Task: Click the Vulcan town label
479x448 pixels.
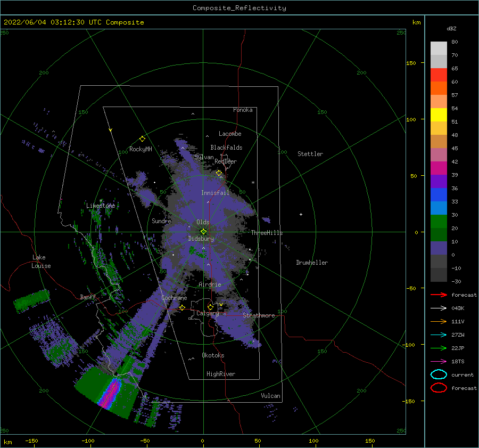Action: coord(270,396)
